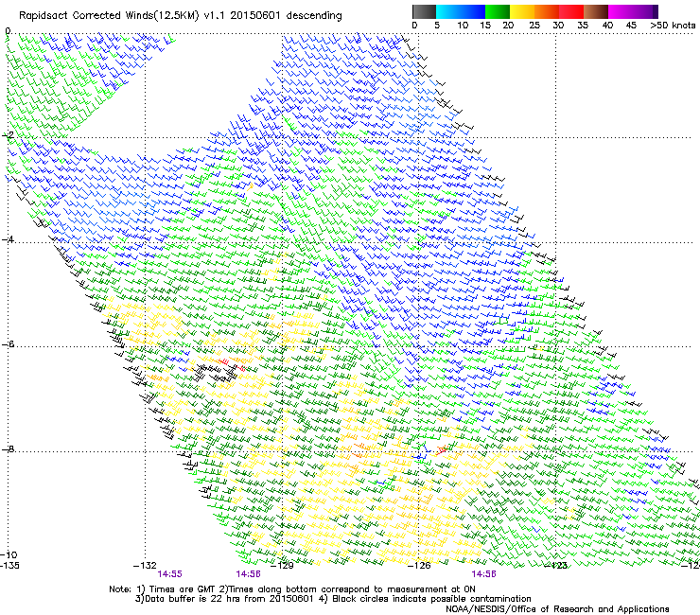
Task: Click the '-8' latitude axis label
Action: coord(8,448)
